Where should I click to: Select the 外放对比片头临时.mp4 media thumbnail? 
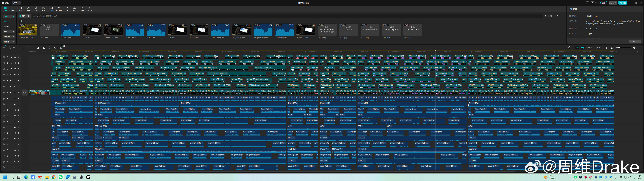point(28,30)
